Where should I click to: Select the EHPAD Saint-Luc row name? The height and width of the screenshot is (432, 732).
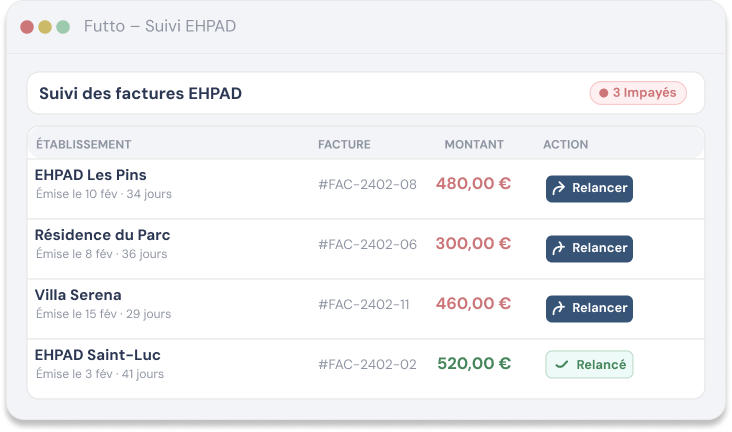98,355
